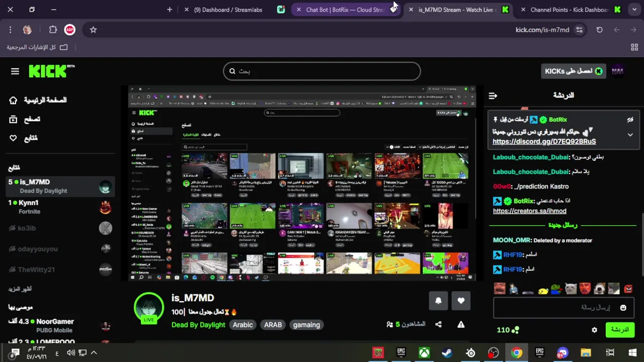Click the KICK logo
The image size is (644, 362).
[x=51, y=71]
